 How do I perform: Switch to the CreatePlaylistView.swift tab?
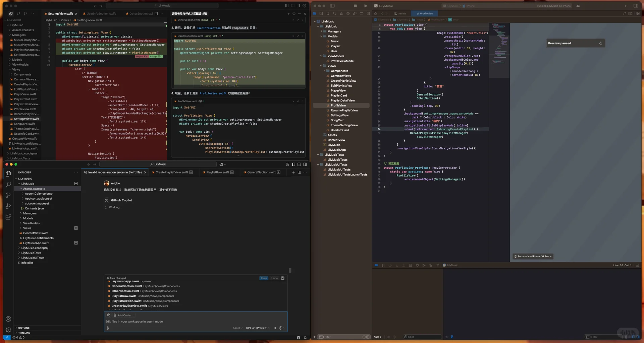tap(171, 172)
